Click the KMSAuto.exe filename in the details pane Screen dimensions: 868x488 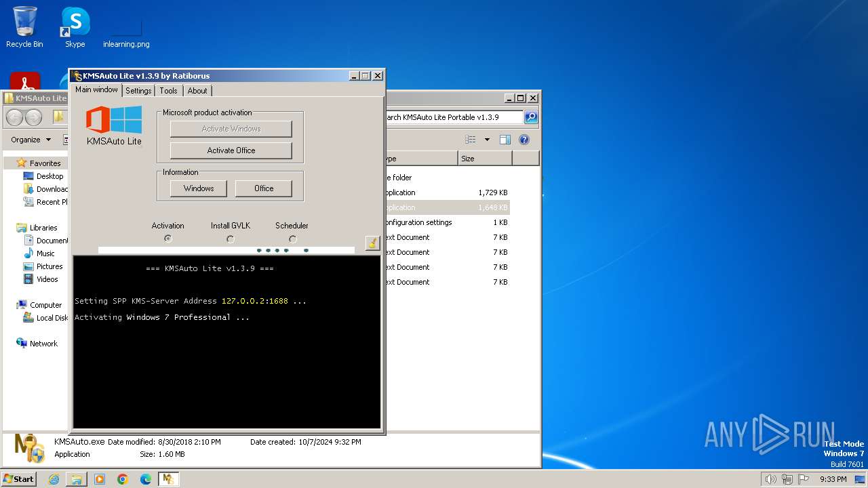[x=79, y=442]
